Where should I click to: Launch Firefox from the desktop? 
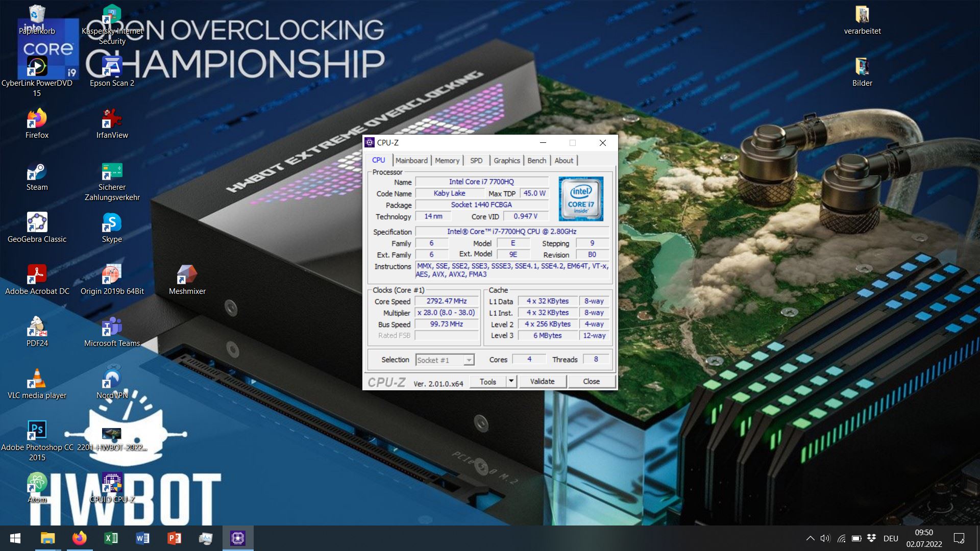[x=37, y=123]
